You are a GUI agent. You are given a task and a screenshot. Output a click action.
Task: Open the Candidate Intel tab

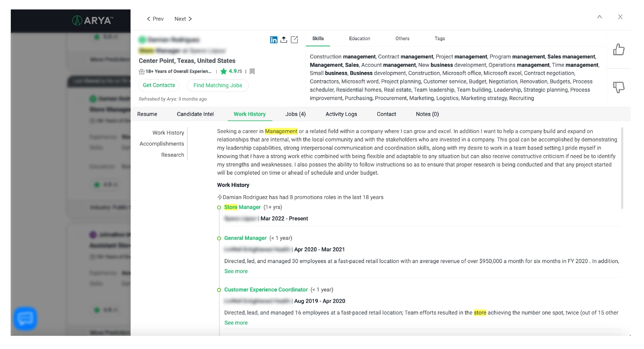195,114
